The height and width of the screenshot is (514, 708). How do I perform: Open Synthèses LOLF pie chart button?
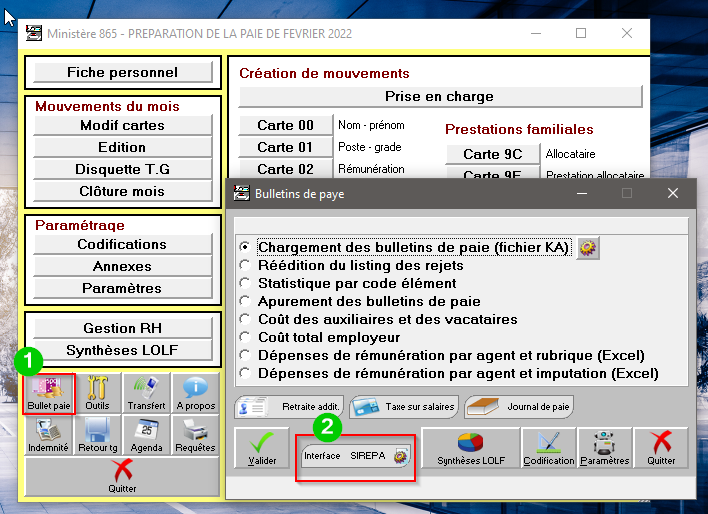[x=469, y=449]
